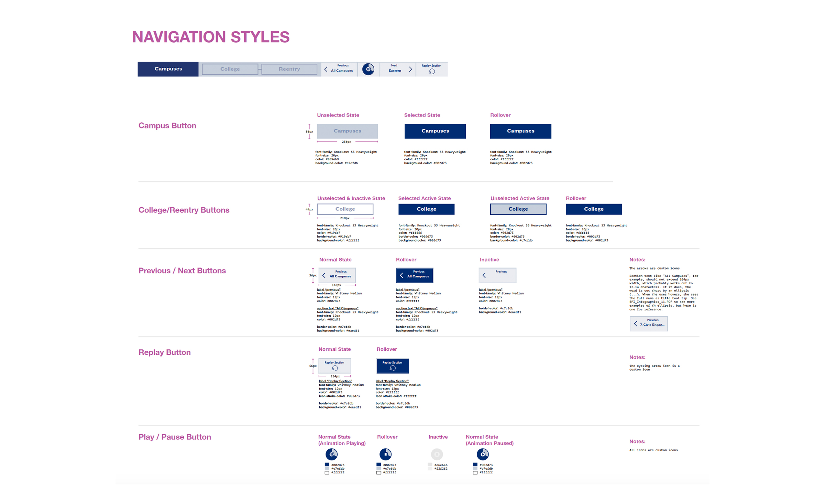Click the dark blue #002d73 swatch under Animation Playing
The height and width of the screenshot is (504, 825).
point(327,464)
